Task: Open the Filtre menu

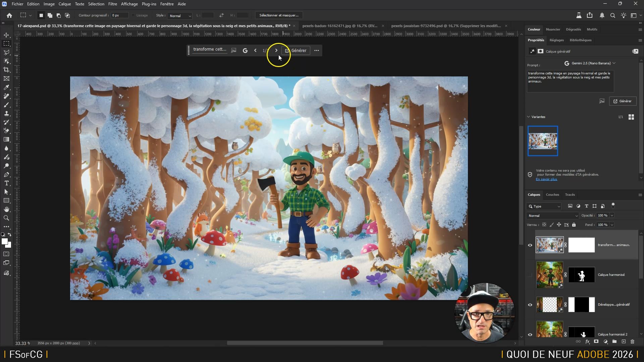Action: pos(112,4)
